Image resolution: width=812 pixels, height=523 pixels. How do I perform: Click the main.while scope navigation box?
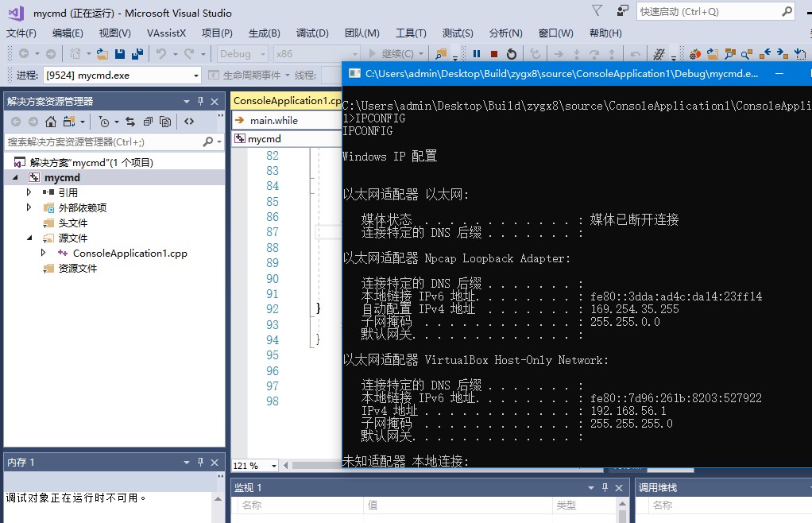[x=286, y=121]
